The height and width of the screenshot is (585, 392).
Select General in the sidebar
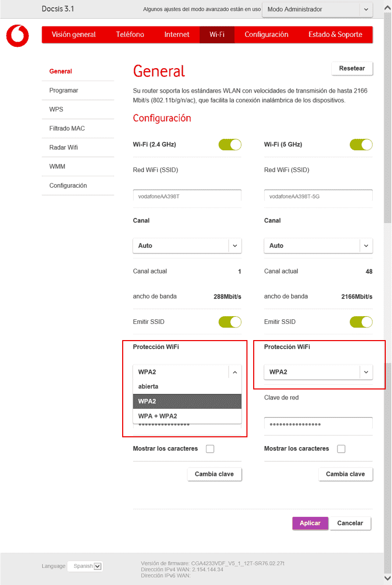[60, 71]
